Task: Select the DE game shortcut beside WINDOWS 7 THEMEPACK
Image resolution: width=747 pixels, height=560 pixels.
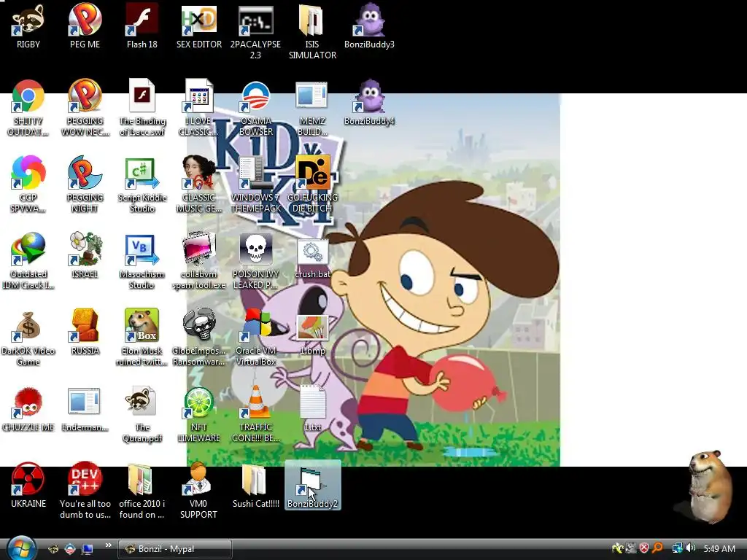Action: [x=312, y=184]
